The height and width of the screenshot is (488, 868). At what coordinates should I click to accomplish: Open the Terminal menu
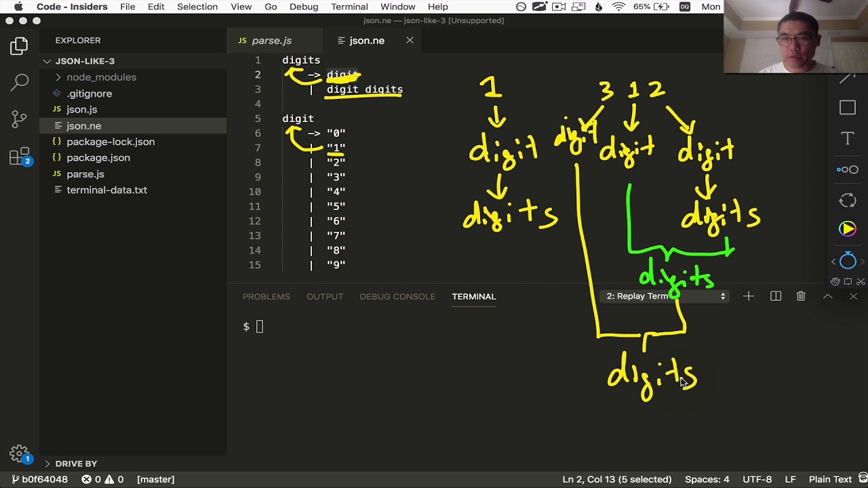(x=349, y=7)
